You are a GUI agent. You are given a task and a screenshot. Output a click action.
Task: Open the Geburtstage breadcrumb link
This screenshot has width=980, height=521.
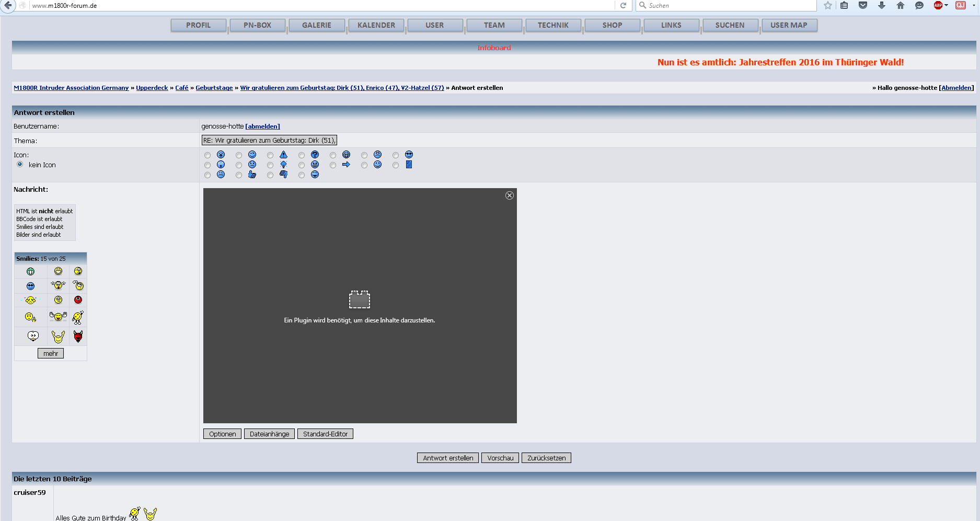pyautogui.click(x=214, y=88)
